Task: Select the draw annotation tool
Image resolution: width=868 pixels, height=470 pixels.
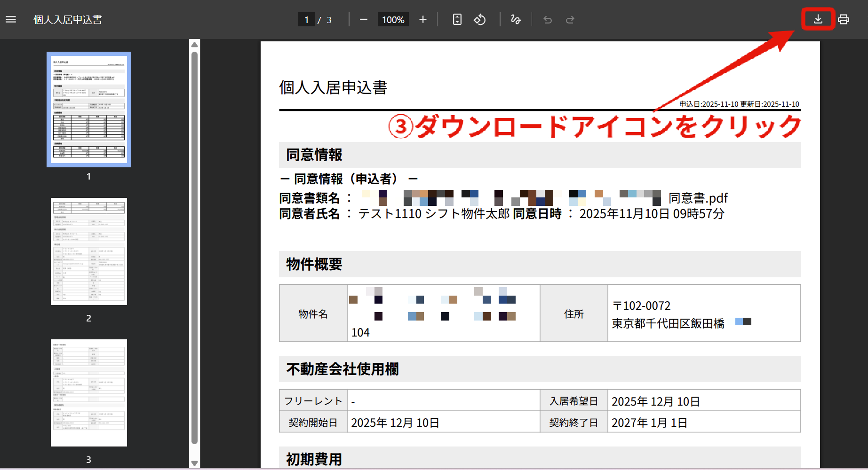Action: point(516,19)
